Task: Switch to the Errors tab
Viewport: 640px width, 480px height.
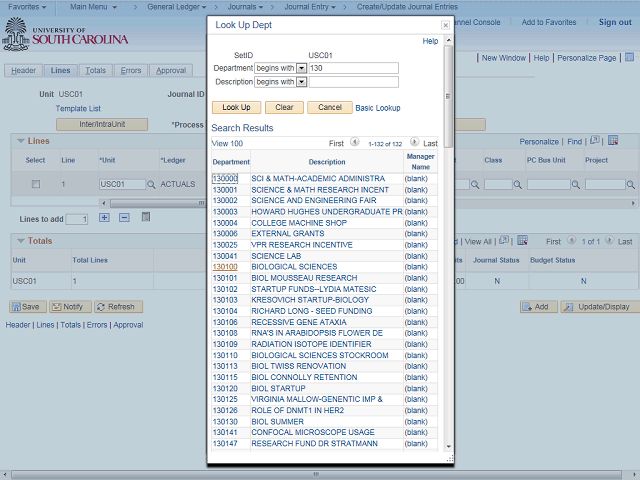Action: coord(131,71)
